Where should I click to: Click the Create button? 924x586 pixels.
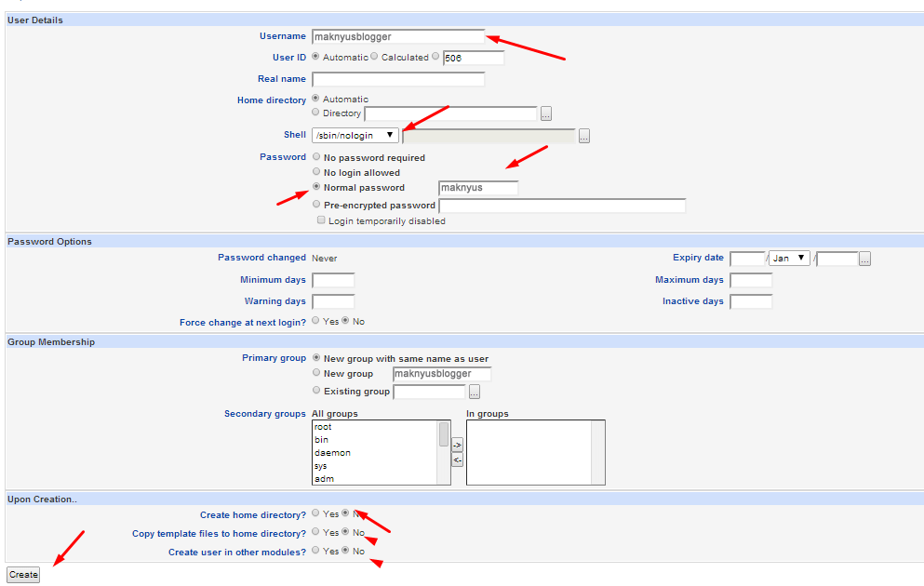click(23, 575)
